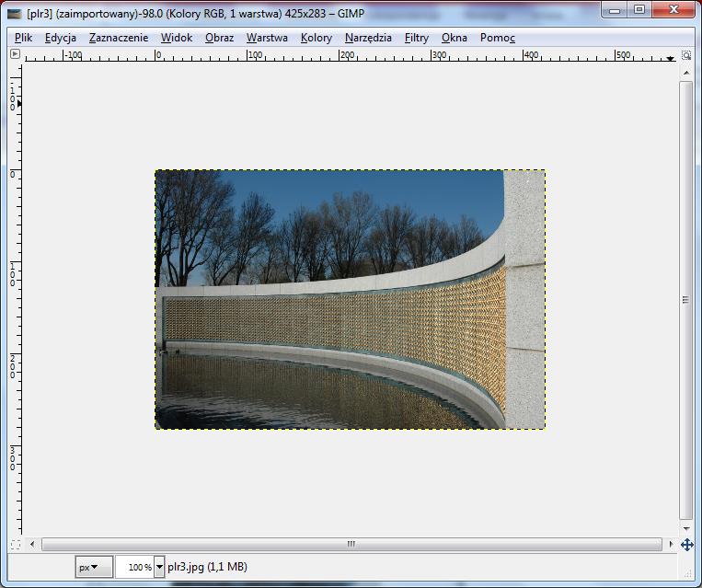Viewport: 702px width, 588px height.
Task: Click the window resize grip icon
Action: coord(687,573)
